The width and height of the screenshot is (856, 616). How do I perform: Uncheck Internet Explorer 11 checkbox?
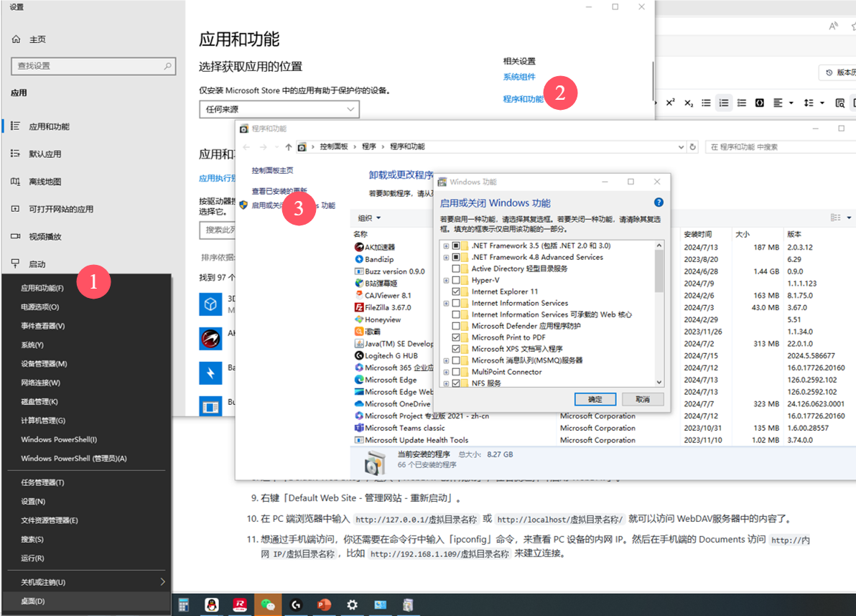(x=456, y=291)
